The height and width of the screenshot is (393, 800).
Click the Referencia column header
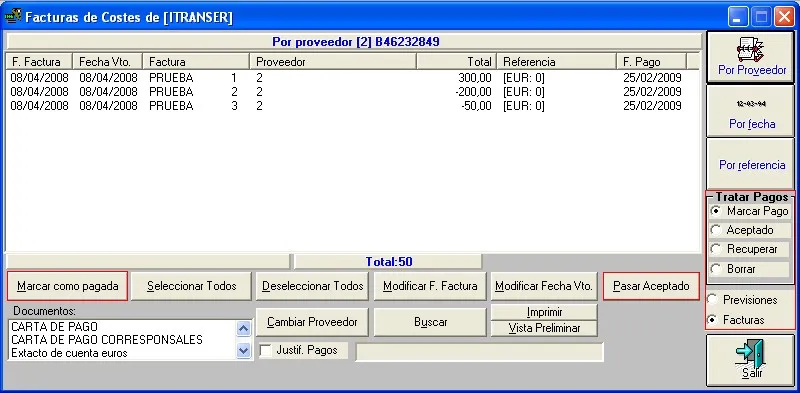[557, 62]
